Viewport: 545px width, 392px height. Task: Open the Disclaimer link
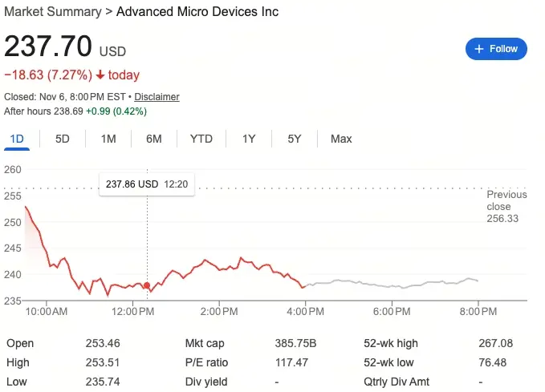[157, 97]
